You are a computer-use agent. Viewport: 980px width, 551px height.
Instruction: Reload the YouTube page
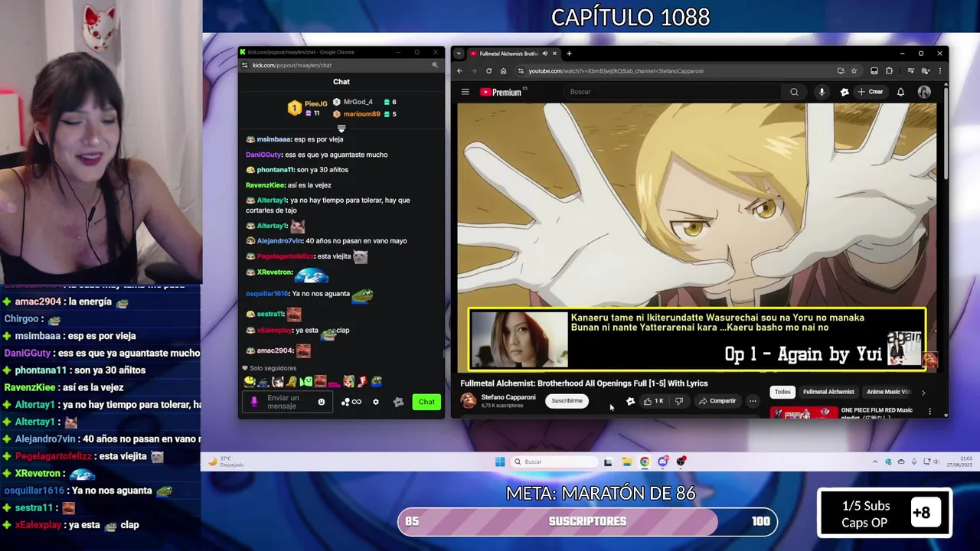click(488, 71)
